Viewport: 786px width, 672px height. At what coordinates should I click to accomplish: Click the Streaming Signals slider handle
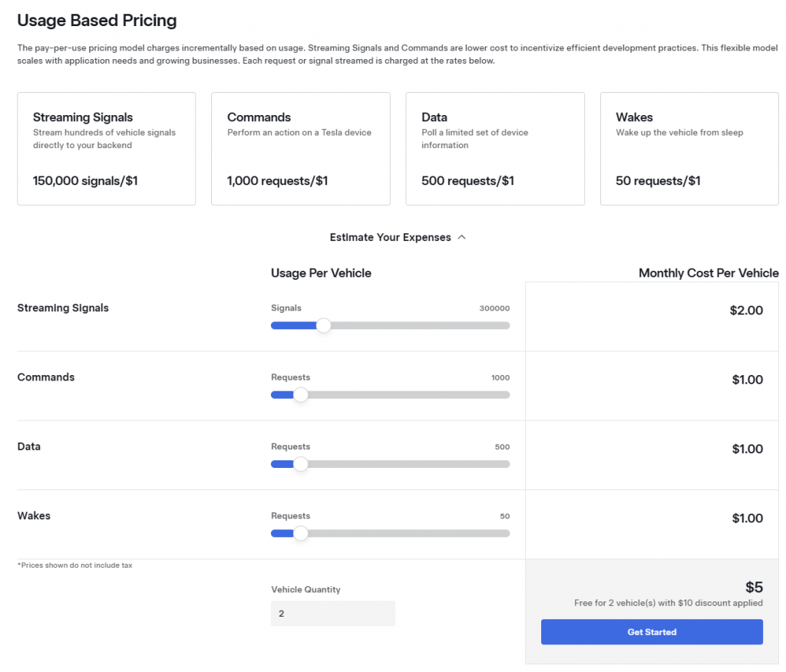coord(324,325)
